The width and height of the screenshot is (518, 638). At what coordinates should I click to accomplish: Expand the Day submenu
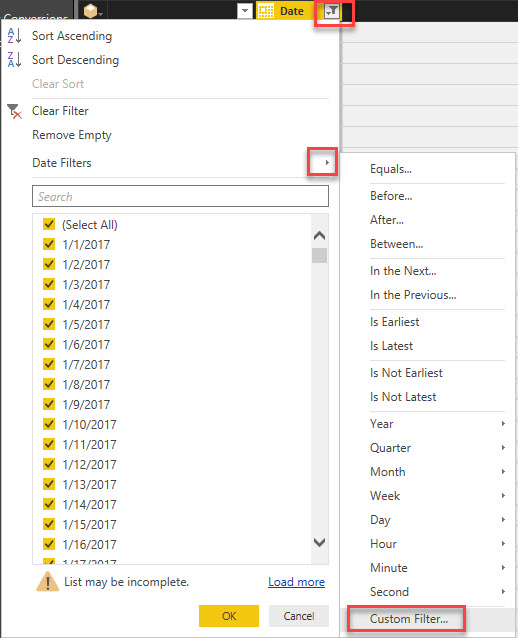tap(503, 520)
